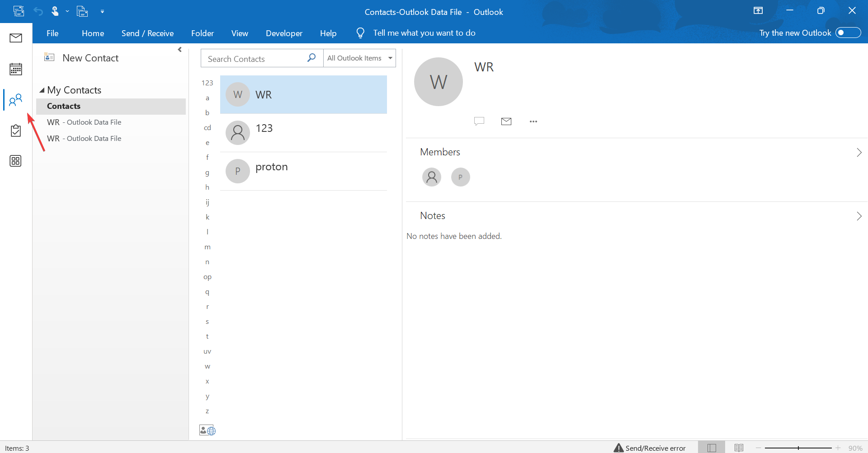Viewport: 868px width, 453px height.
Task: Jump to index letter w
Action: (207, 366)
